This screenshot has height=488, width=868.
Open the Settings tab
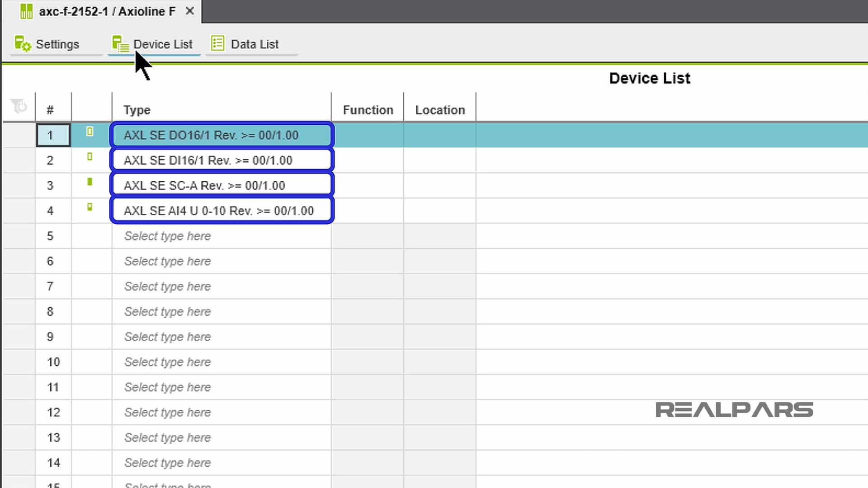click(57, 44)
